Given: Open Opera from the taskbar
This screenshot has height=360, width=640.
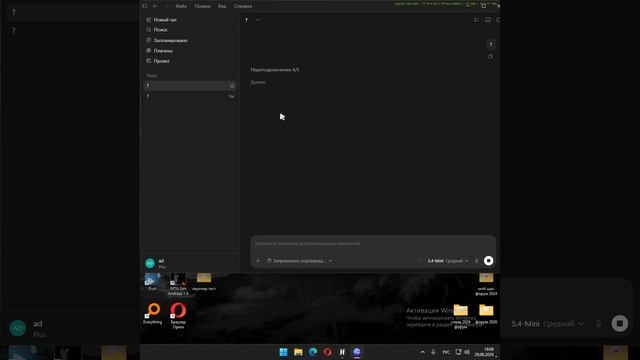Looking at the screenshot, I should click(327, 352).
